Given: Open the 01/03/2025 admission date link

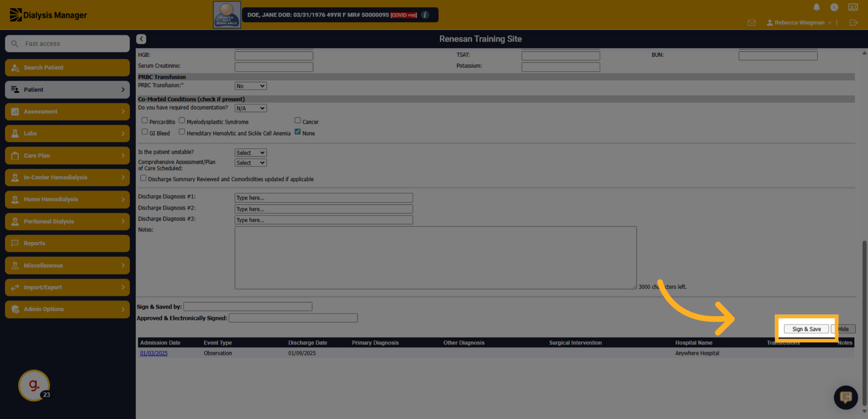Looking at the screenshot, I should (154, 353).
